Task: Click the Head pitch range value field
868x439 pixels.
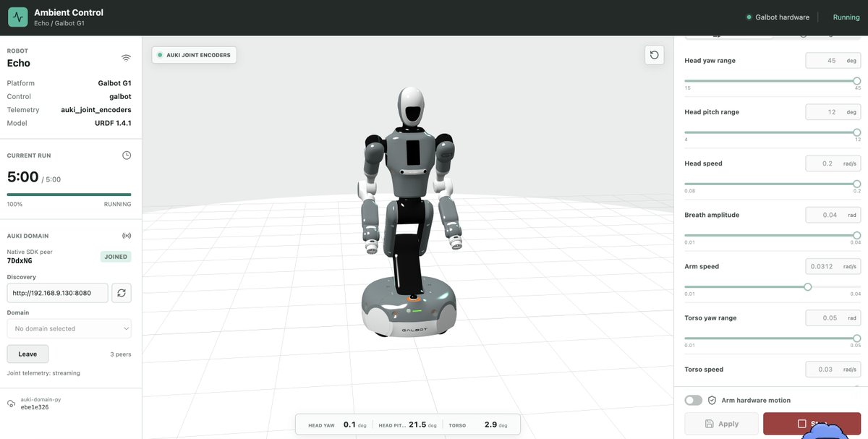Action: [833, 112]
